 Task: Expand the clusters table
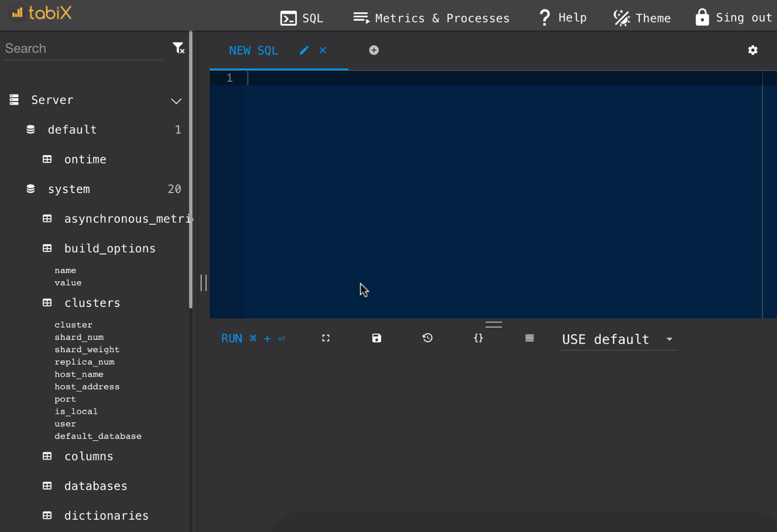click(92, 303)
